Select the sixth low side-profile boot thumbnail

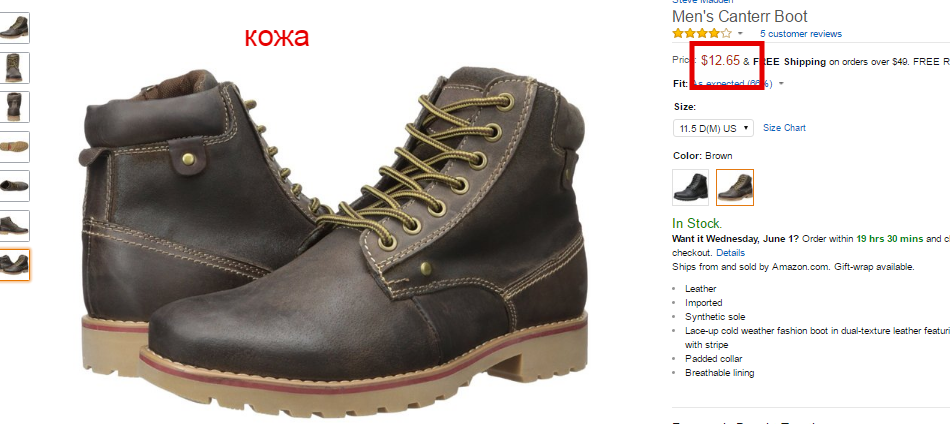(x=15, y=225)
